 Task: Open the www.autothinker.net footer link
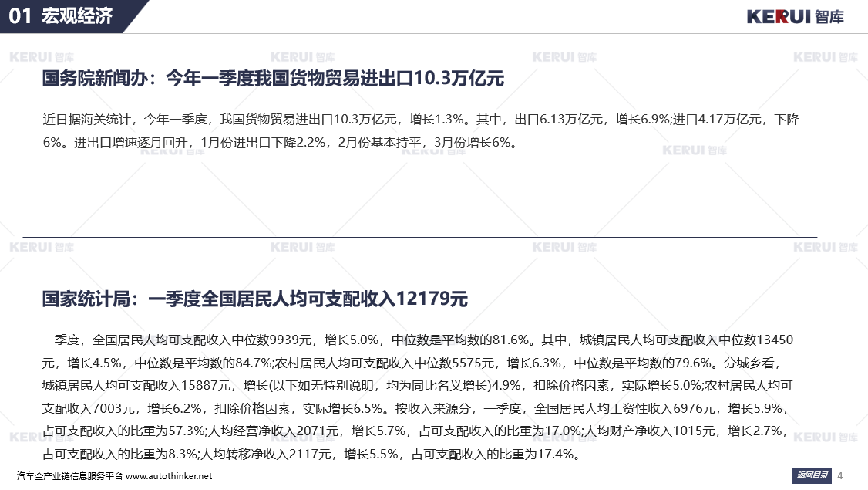169,476
